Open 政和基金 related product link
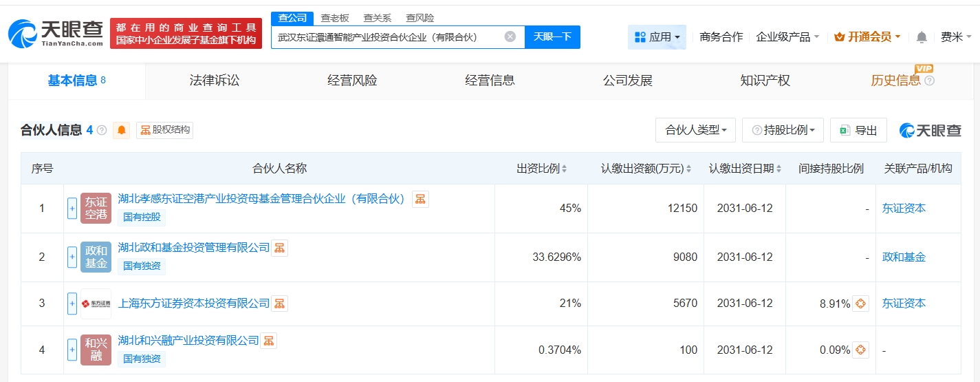The height and width of the screenshot is (382, 980). click(x=904, y=257)
